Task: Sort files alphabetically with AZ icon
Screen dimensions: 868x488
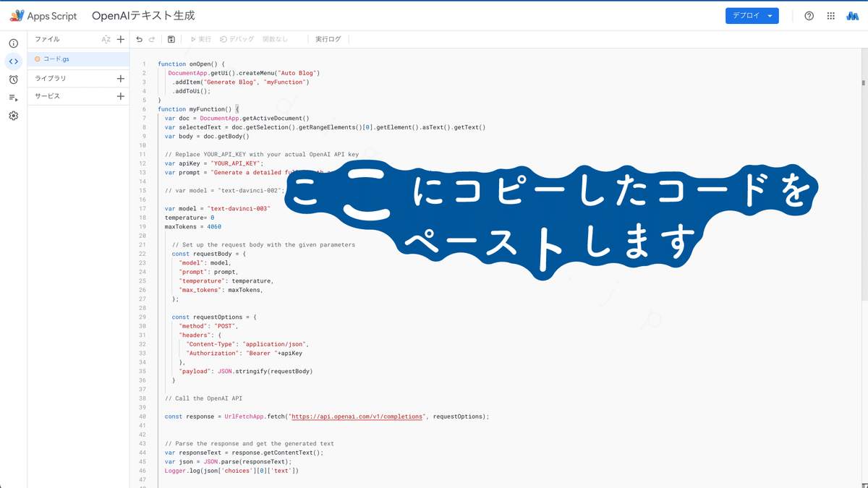Action: coord(106,40)
